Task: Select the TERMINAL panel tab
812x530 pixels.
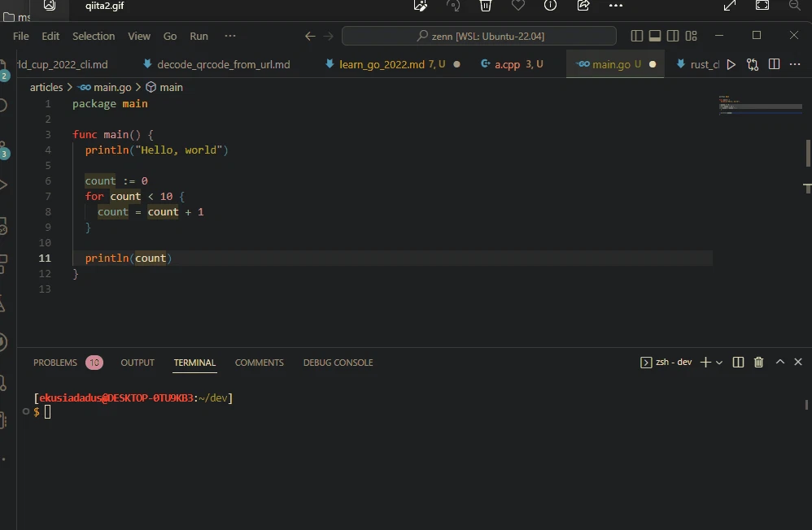Action: (194, 363)
